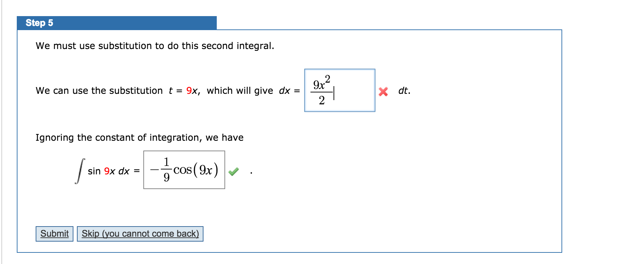Click the red X incorrect-answer icon
Viewport: 644px width, 264px height.
pos(383,92)
